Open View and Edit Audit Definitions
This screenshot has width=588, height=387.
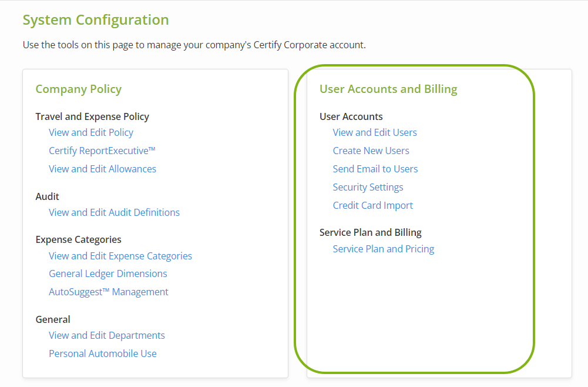tap(114, 212)
